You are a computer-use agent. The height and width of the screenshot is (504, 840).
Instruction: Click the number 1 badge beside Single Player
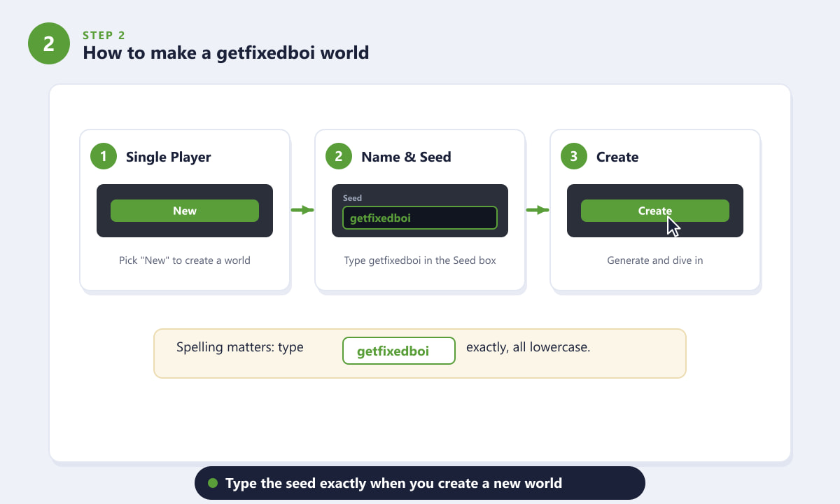pyautogui.click(x=104, y=157)
